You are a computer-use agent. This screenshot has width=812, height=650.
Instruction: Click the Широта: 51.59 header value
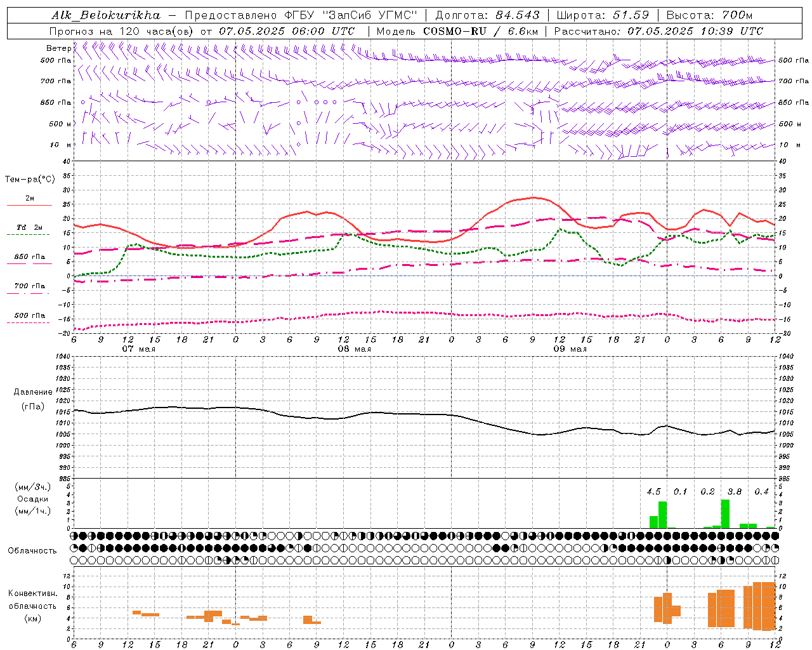tap(603, 15)
